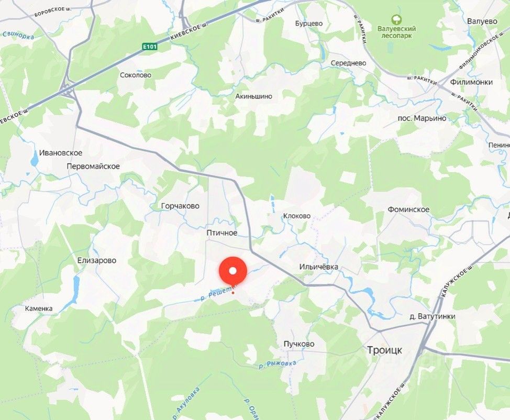510x420 pixels.
Task: Select the Первомайское settlement label
Action: 93,166
